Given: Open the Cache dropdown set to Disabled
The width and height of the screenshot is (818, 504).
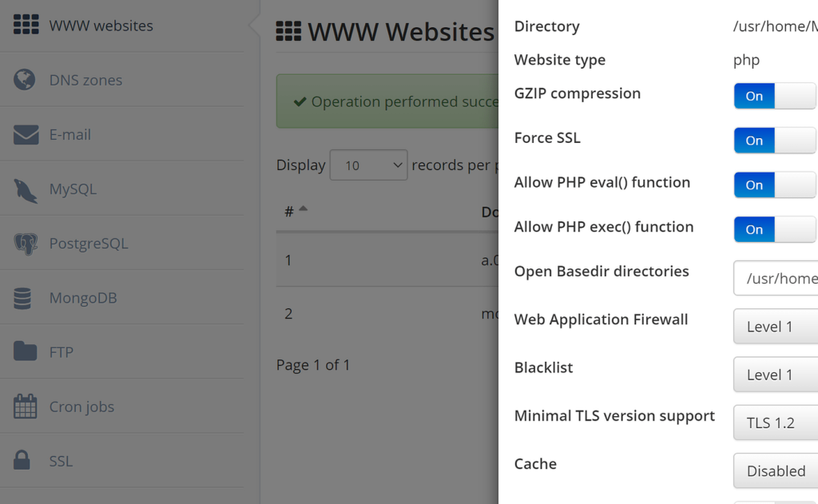Looking at the screenshot, I should (776, 471).
